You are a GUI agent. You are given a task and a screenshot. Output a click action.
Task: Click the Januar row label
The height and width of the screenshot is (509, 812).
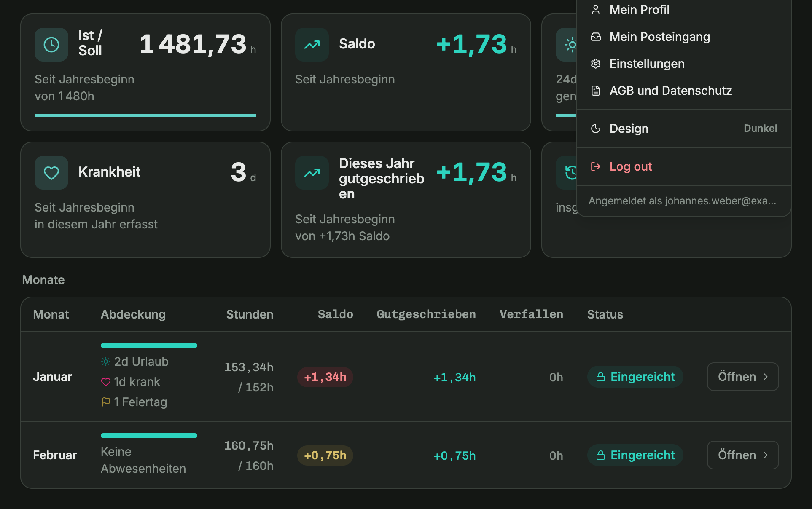tap(53, 377)
